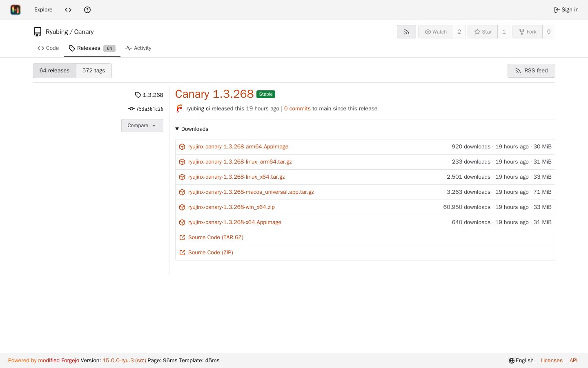This screenshot has width=588, height=368.
Task: Click the package icon for macos_universal.app.tar.gz
Action: click(x=182, y=192)
